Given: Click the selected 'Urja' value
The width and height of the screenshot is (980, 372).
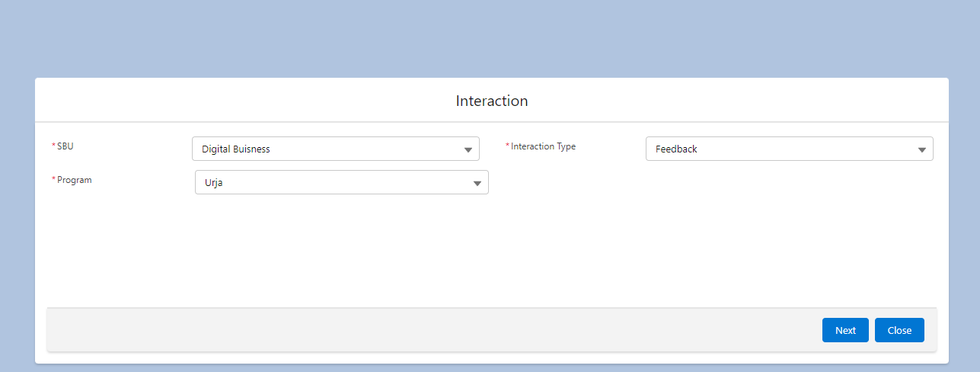Looking at the screenshot, I should [214, 183].
